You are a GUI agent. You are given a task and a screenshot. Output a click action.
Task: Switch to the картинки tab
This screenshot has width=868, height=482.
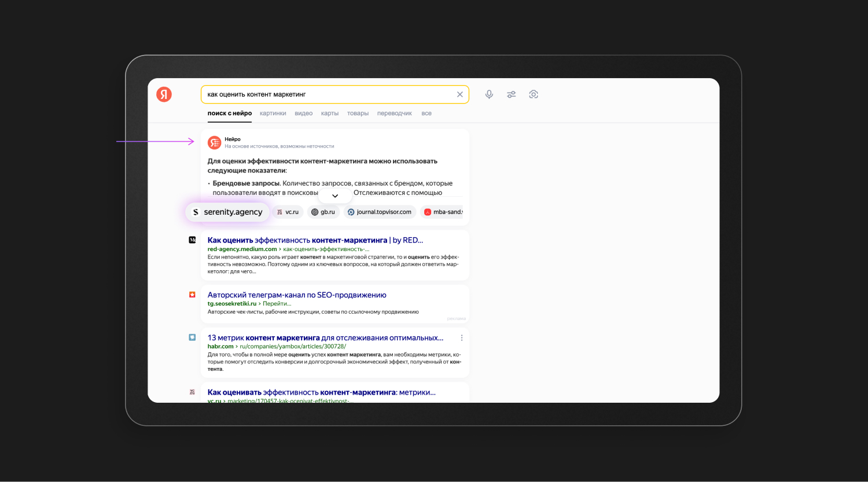point(273,113)
